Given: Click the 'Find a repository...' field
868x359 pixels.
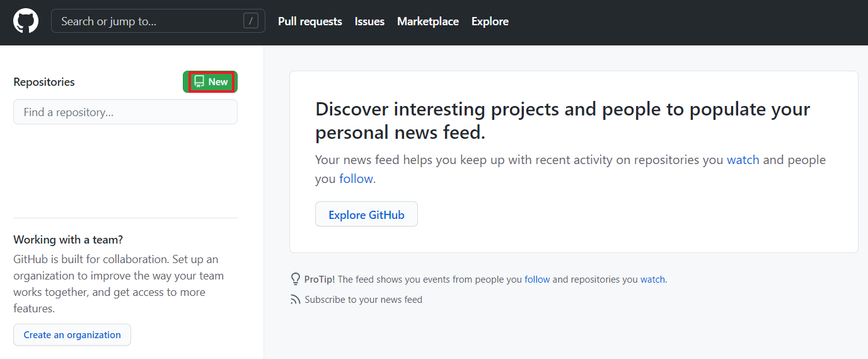Looking at the screenshot, I should tap(125, 112).
